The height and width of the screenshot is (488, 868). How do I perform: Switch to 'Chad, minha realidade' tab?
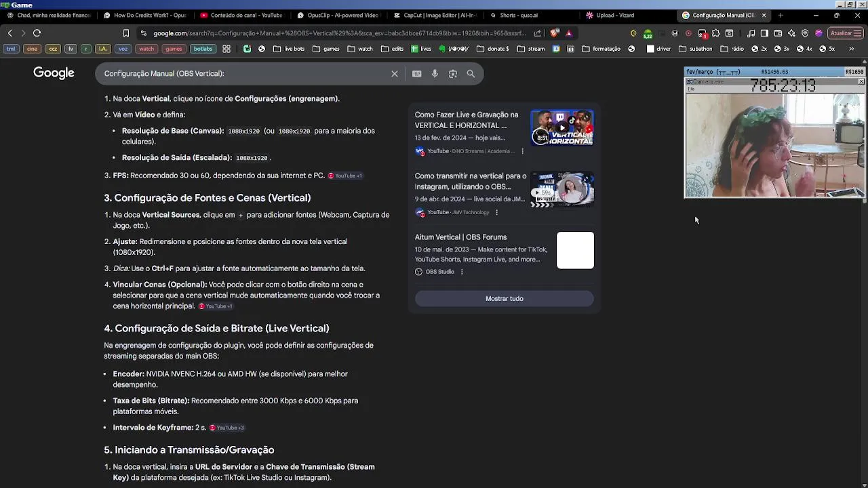point(49,15)
